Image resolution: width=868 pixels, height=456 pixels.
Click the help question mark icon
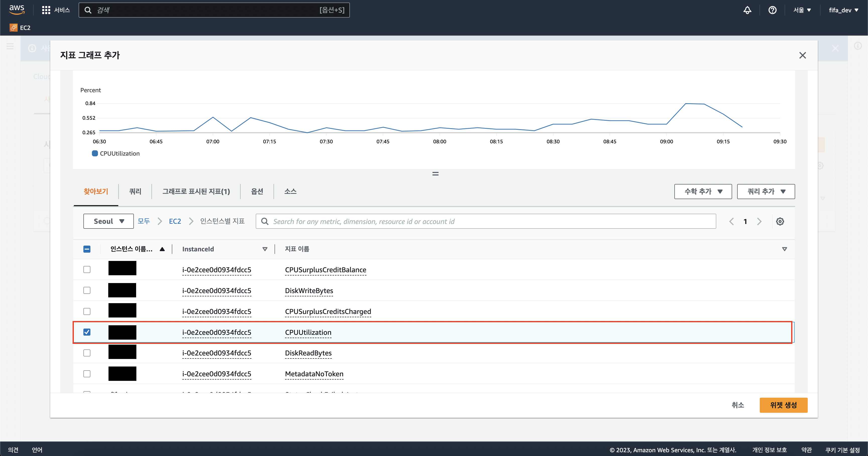tap(772, 10)
